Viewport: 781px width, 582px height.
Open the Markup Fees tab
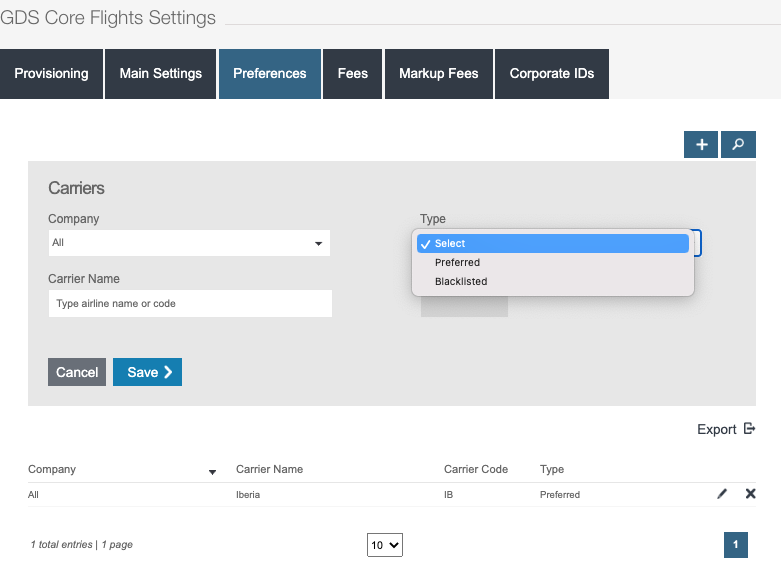[439, 73]
